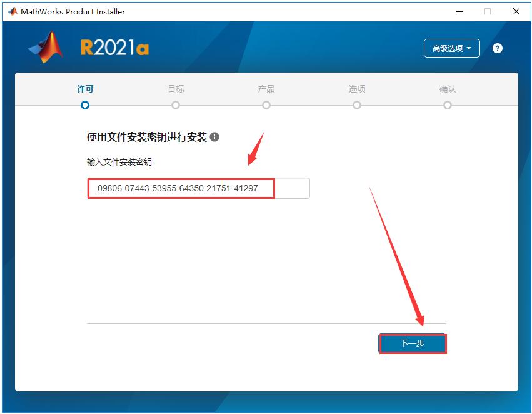Image resolution: width=532 pixels, height=414 pixels.
Task: Click the 选项 step indicator circle
Action: coord(356,105)
